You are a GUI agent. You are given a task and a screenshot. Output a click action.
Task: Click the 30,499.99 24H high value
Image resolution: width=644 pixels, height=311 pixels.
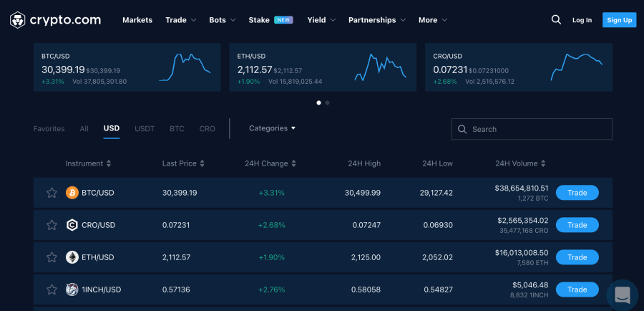[363, 193]
